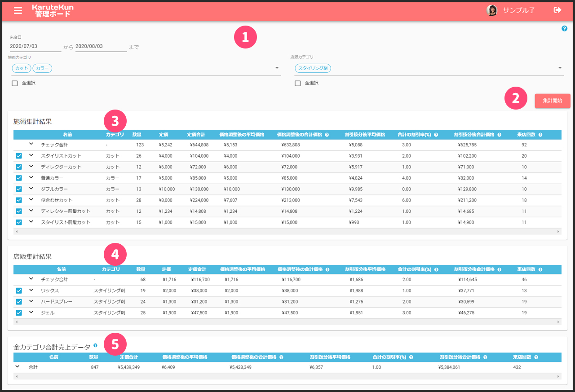
Task: Toggle 全選択 checkbox under 施術カテゴリ
Action: pyautogui.click(x=15, y=83)
